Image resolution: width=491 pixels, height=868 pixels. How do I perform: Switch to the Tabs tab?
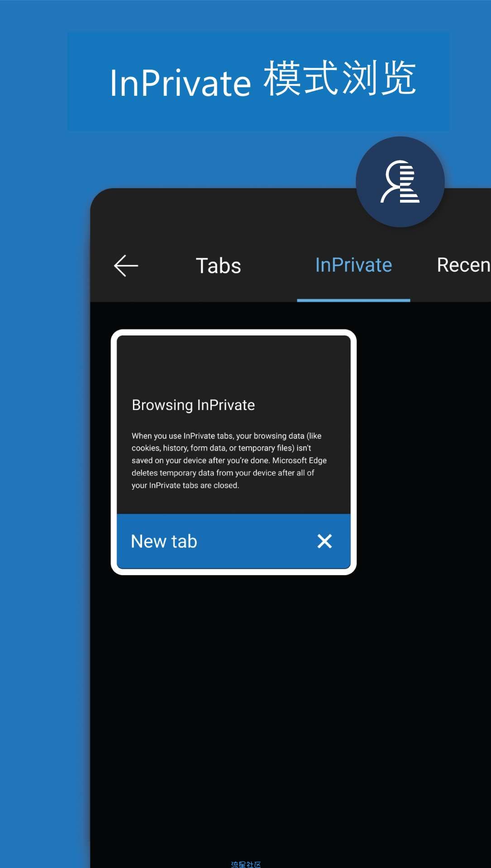click(218, 265)
